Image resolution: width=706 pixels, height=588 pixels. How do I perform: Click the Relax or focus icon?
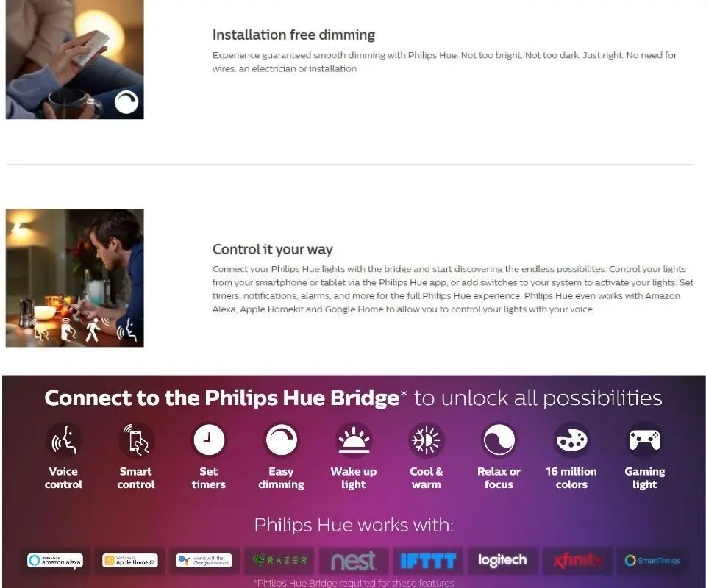tap(499, 440)
